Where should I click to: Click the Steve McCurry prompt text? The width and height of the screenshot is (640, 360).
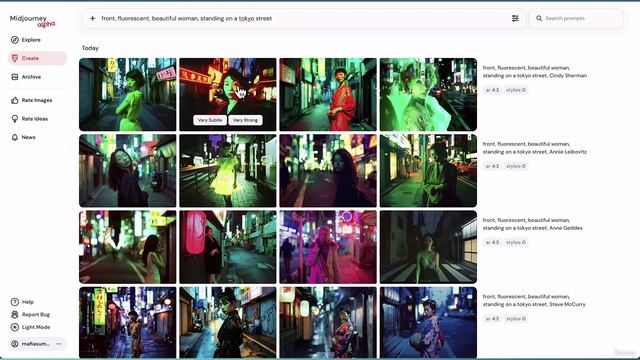point(534,300)
